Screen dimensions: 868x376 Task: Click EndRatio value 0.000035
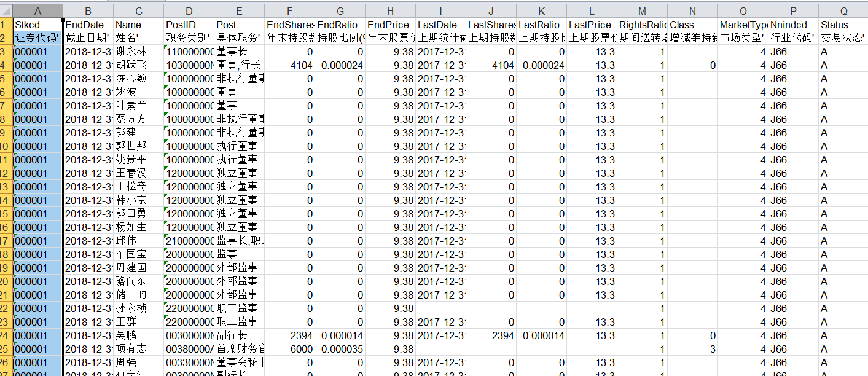(340, 349)
